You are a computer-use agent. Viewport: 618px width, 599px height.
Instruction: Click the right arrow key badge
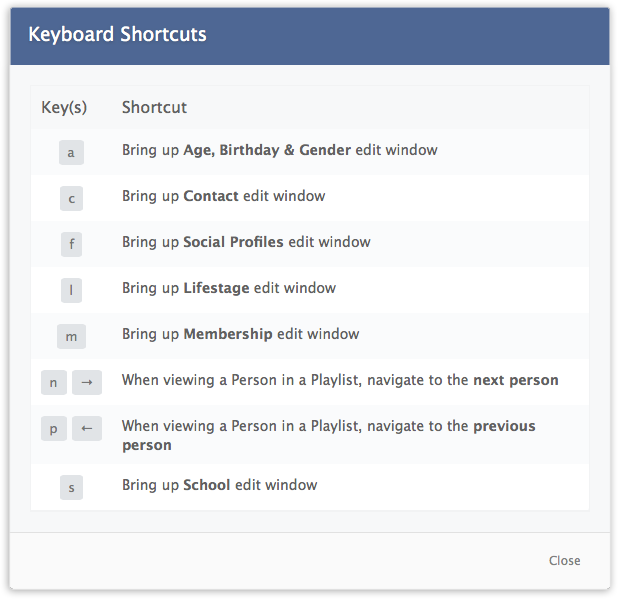[x=87, y=382]
